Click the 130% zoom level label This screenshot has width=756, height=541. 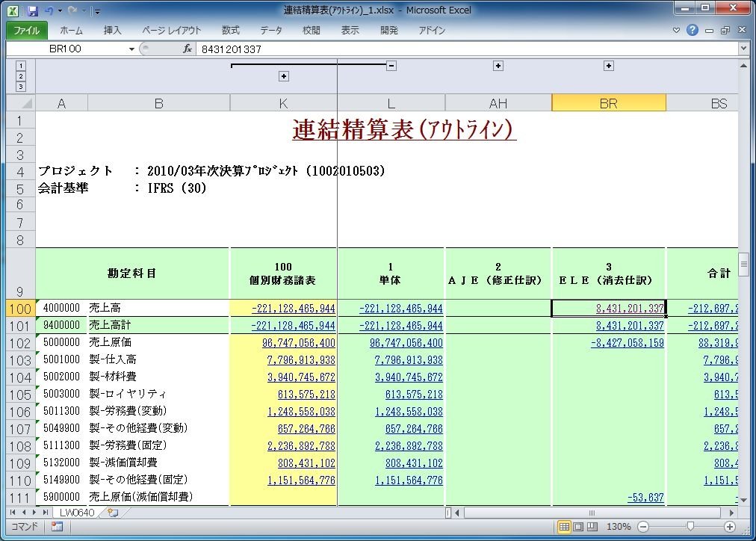[618, 527]
